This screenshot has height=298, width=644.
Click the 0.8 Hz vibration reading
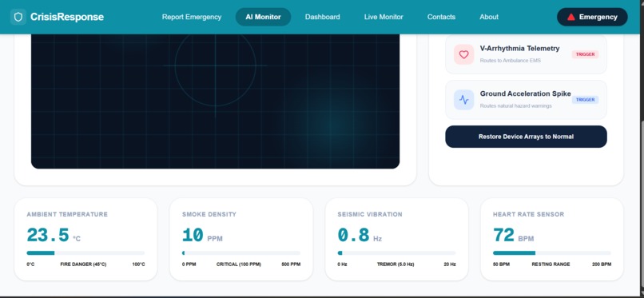[360, 236]
